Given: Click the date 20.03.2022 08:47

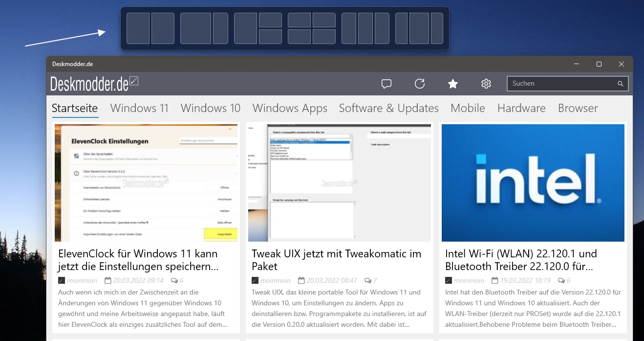Looking at the screenshot, I should [x=332, y=281].
